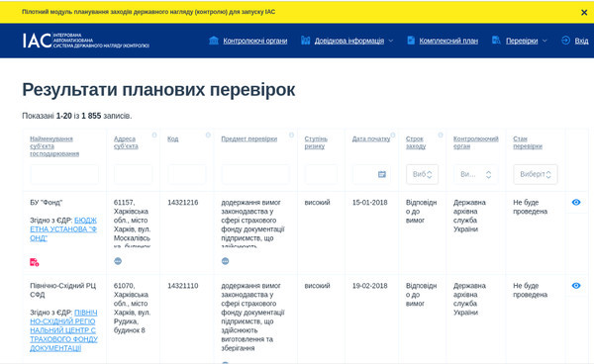View details eye icon for БУ "Фонд" row
This screenshot has width=594, height=364.
(576, 202)
